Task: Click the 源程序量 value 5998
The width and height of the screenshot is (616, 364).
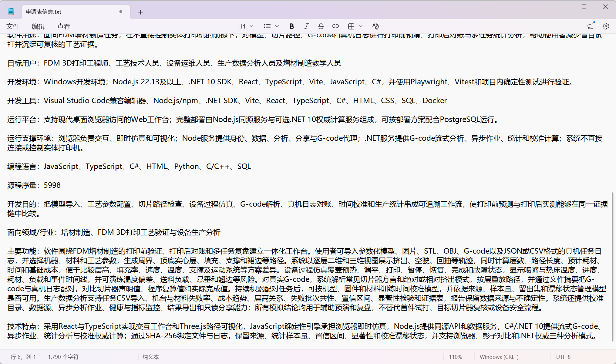Action: tap(52, 185)
